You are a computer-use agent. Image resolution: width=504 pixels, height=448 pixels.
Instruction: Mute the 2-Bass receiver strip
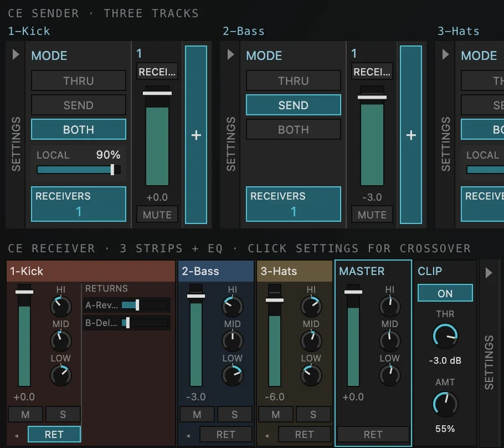[x=197, y=414]
